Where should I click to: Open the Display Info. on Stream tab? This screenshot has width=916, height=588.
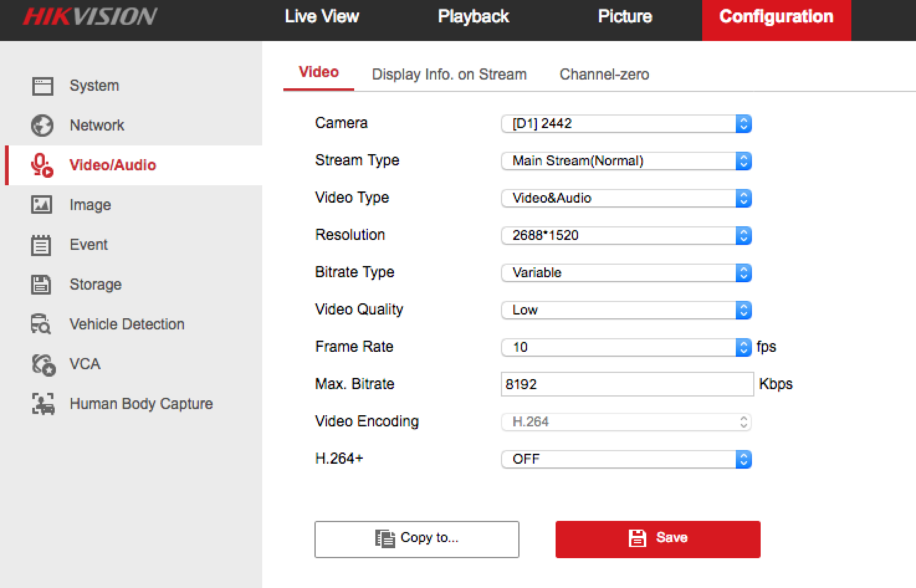tap(449, 75)
